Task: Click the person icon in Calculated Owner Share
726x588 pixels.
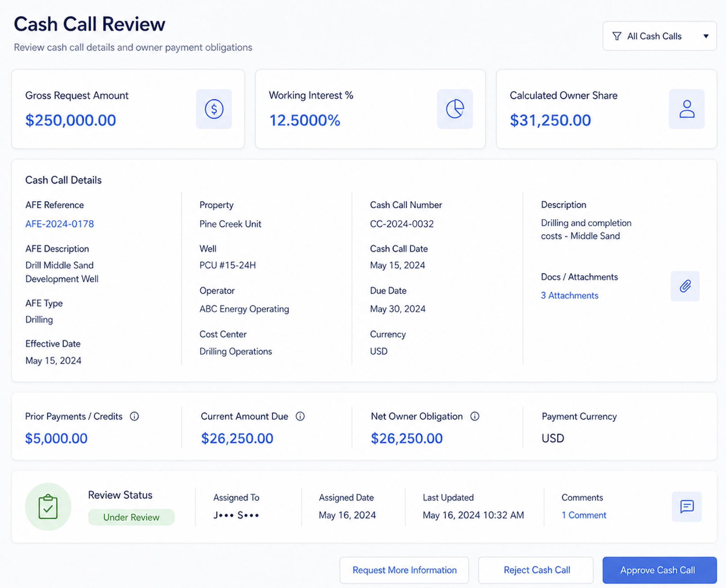Action: click(x=687, y=109)
